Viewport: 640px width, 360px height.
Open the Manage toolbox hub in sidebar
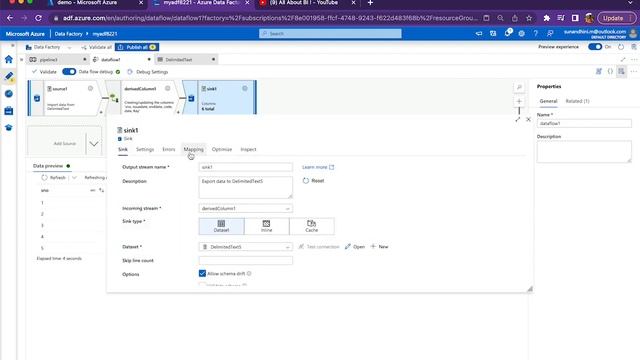9,111
